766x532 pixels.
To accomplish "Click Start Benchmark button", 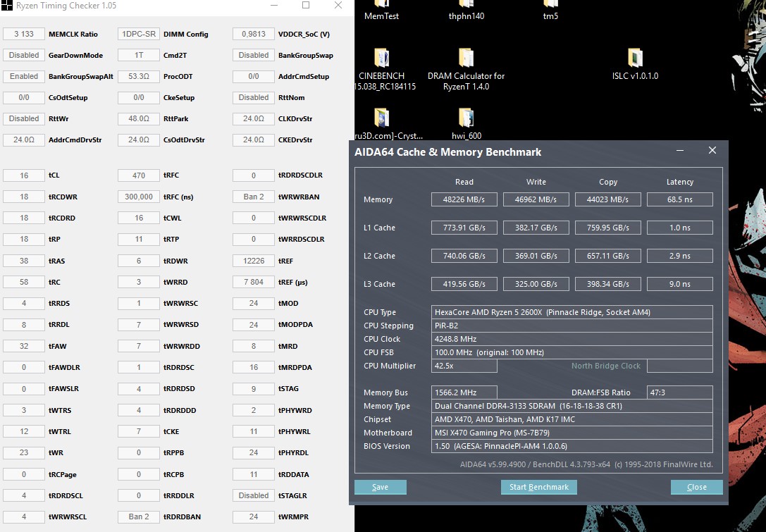I will [539, 487].
